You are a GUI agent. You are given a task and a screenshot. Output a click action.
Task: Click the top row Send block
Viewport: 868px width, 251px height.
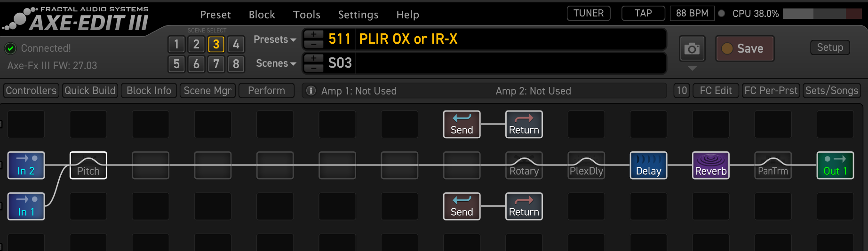(462, 125)
